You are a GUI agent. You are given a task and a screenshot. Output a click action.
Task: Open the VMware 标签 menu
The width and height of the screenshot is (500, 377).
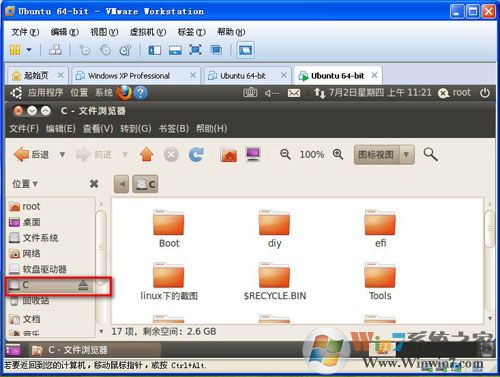192,32
